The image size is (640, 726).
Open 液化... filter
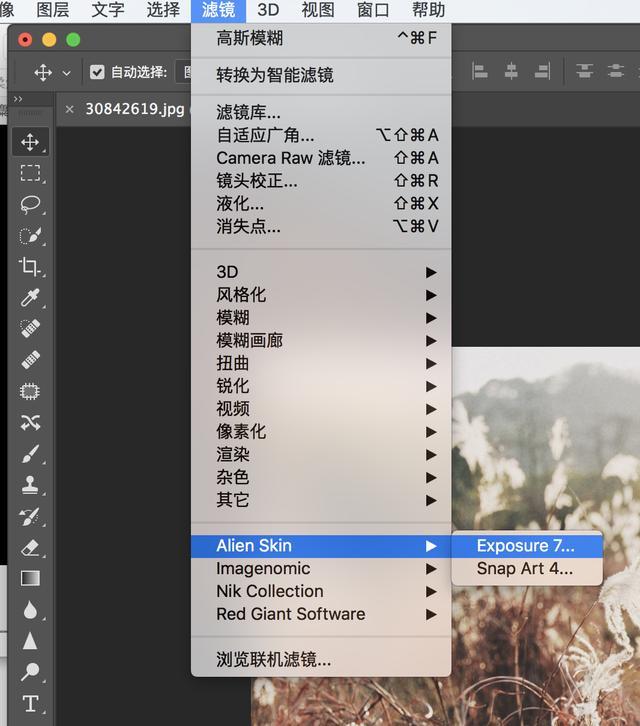point(321,204)
